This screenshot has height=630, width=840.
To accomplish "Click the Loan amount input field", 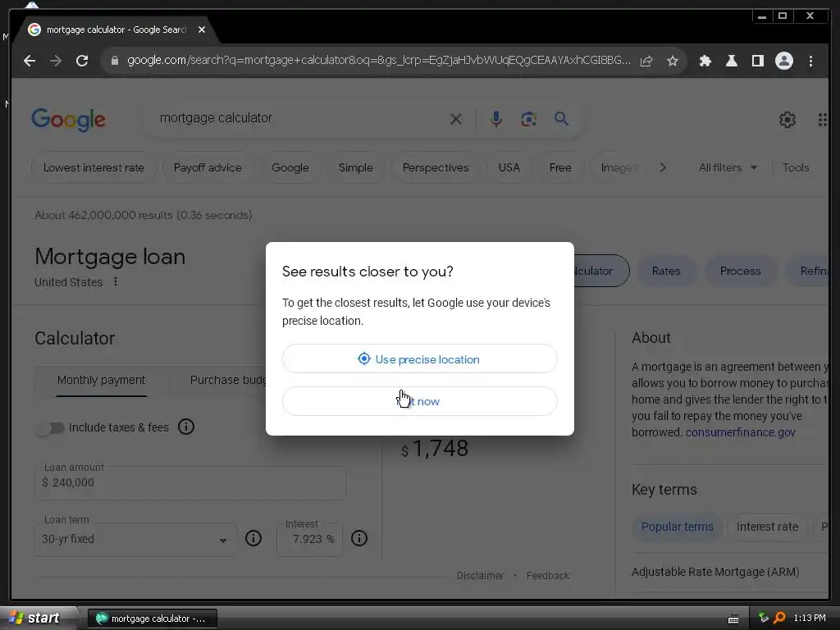I will tap(190, 482).
